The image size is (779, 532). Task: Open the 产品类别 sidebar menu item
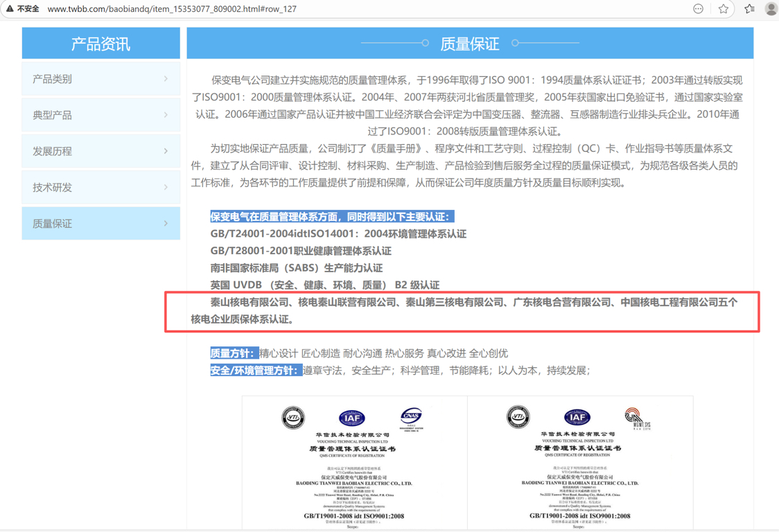coord(101,78)
